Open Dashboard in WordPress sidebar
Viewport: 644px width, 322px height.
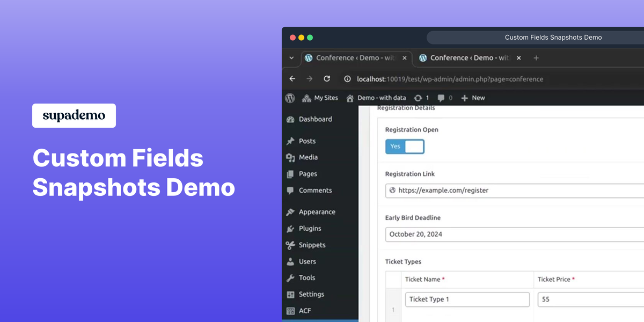click(320, 119)
